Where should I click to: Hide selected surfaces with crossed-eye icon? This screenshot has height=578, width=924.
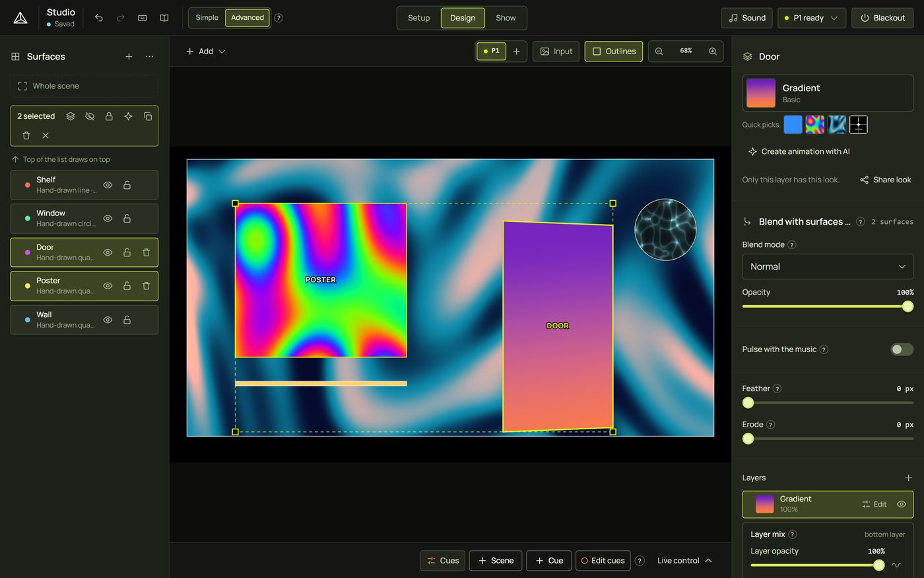click(90, 116)
